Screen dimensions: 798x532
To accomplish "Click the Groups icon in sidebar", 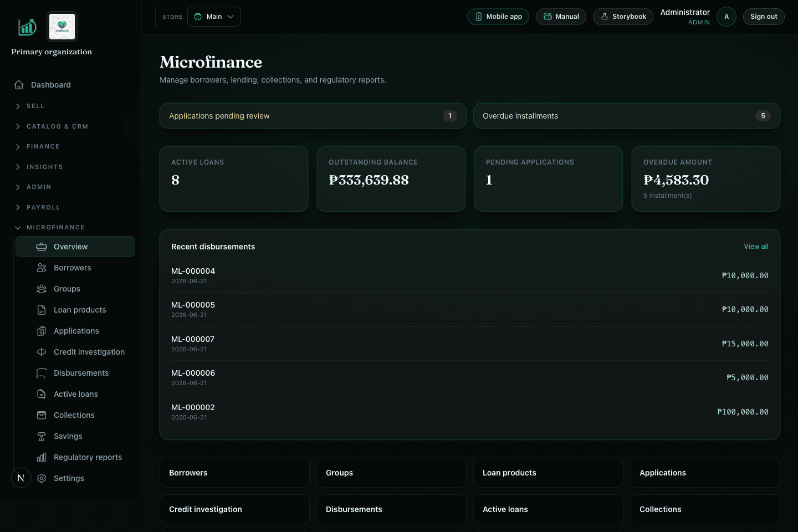I will point(42,289).
